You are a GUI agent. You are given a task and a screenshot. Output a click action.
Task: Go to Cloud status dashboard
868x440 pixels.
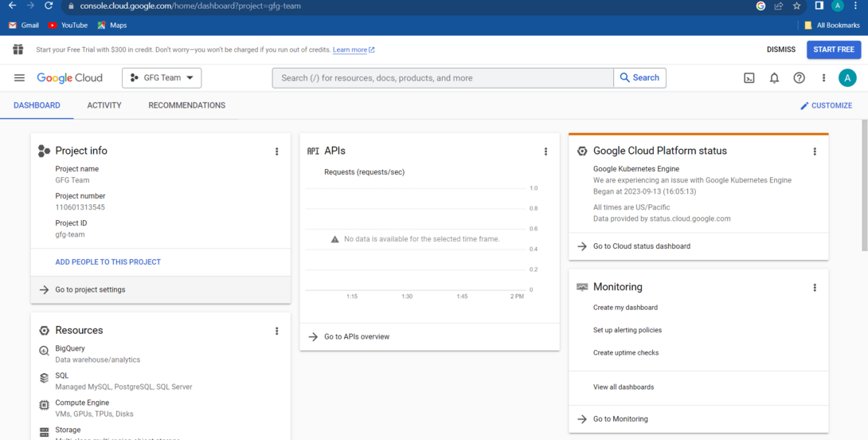(x=641, y=246)
